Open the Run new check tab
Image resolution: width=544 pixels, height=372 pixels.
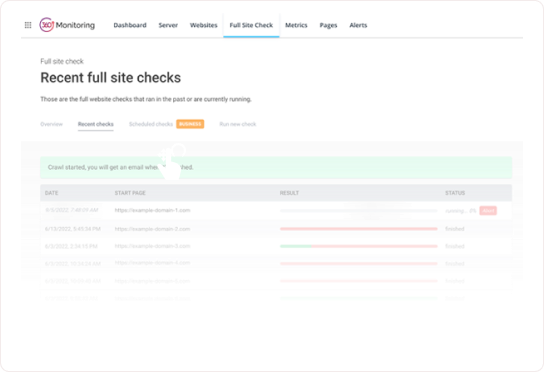(238, 124)
